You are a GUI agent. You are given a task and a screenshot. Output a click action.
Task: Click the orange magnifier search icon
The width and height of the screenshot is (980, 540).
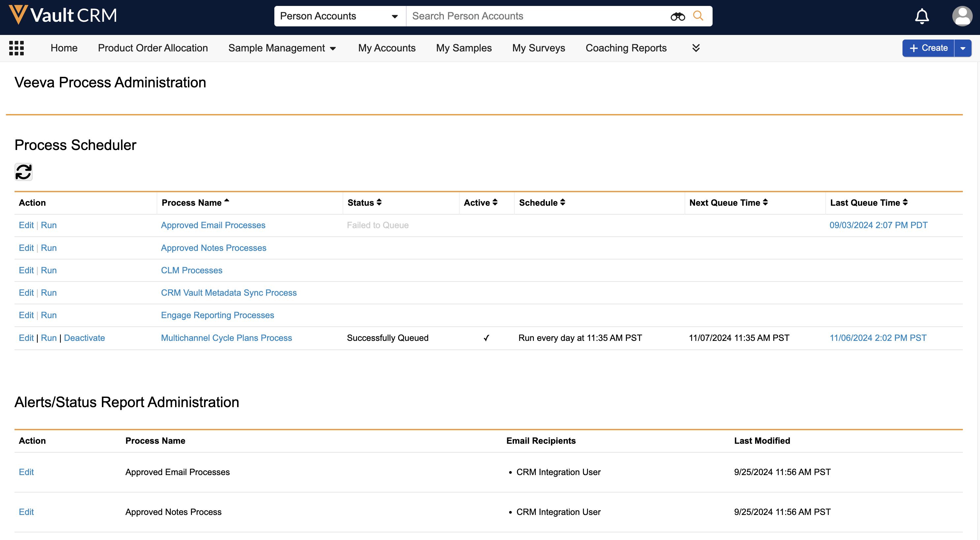click(698, 16)
